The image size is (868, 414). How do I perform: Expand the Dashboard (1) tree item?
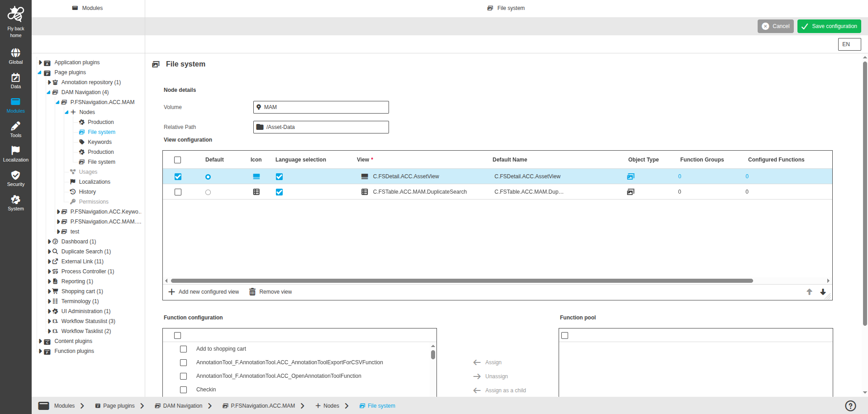coord(49,242)
